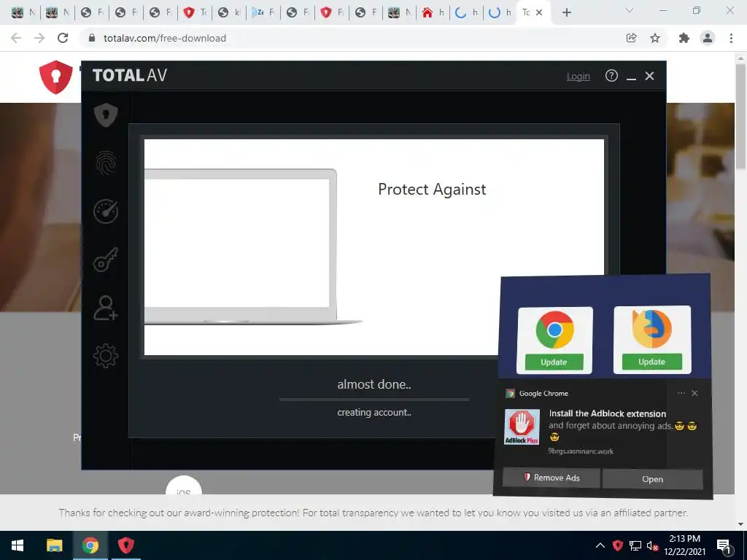Image resolution: width=747 pixels, height=560 pixels.
Task: Click the TotalAV taskbar icon
Action: tap(125, 545)
